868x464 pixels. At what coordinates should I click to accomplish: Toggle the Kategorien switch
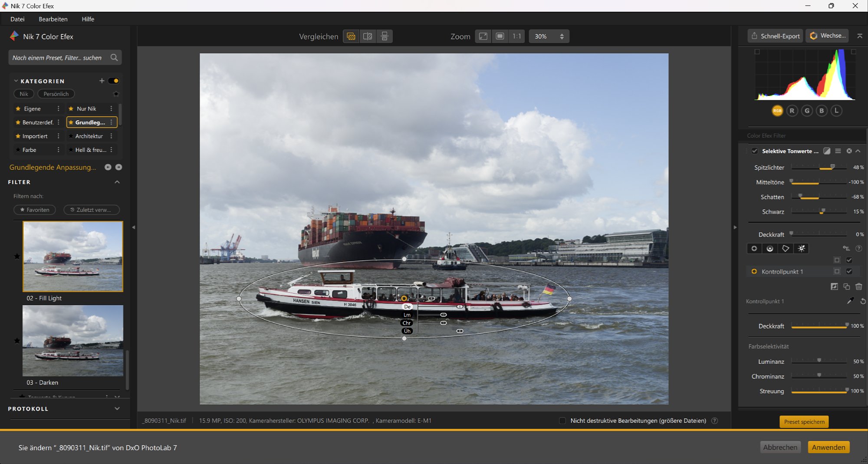tap(114, 81)
